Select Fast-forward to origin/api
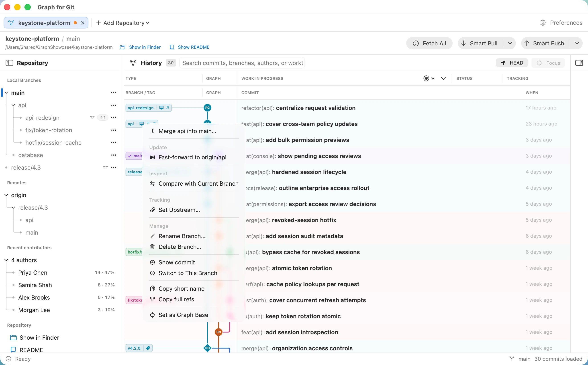Screen dimensions: 588x365 point(194,157)
